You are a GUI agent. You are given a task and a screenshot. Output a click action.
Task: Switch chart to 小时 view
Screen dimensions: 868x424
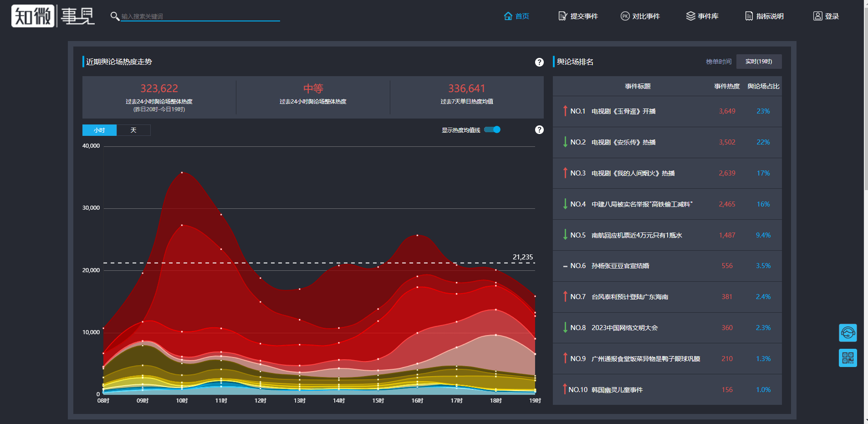[x=99, y=130]
